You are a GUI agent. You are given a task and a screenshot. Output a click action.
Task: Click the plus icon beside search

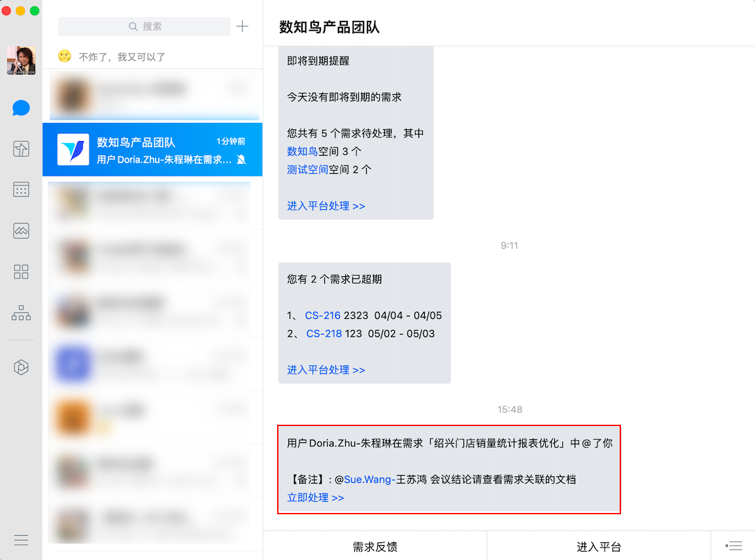[x=243, y=26]
